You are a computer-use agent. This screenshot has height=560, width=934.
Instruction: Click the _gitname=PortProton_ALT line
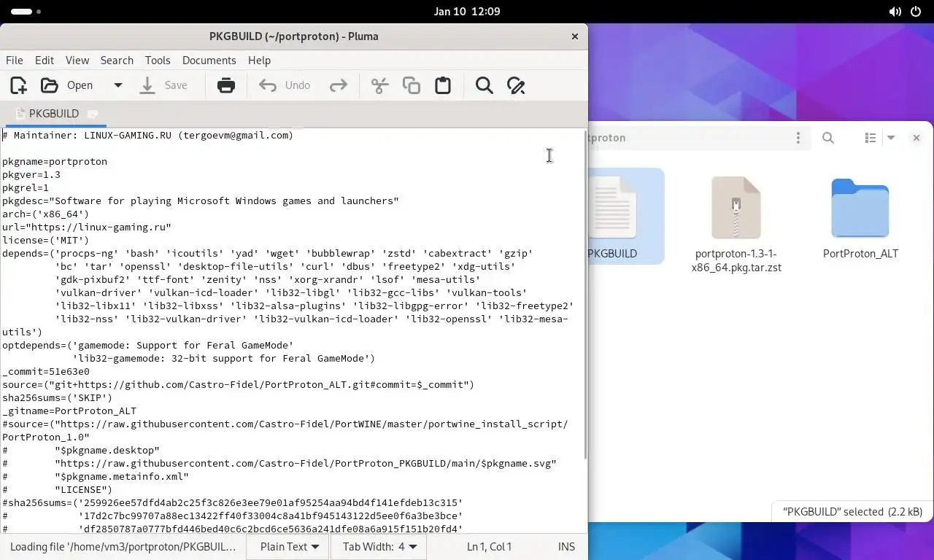(69, 411)
